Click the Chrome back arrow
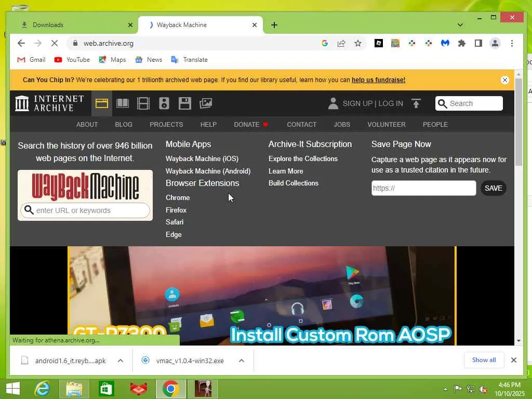 point(21,43)
